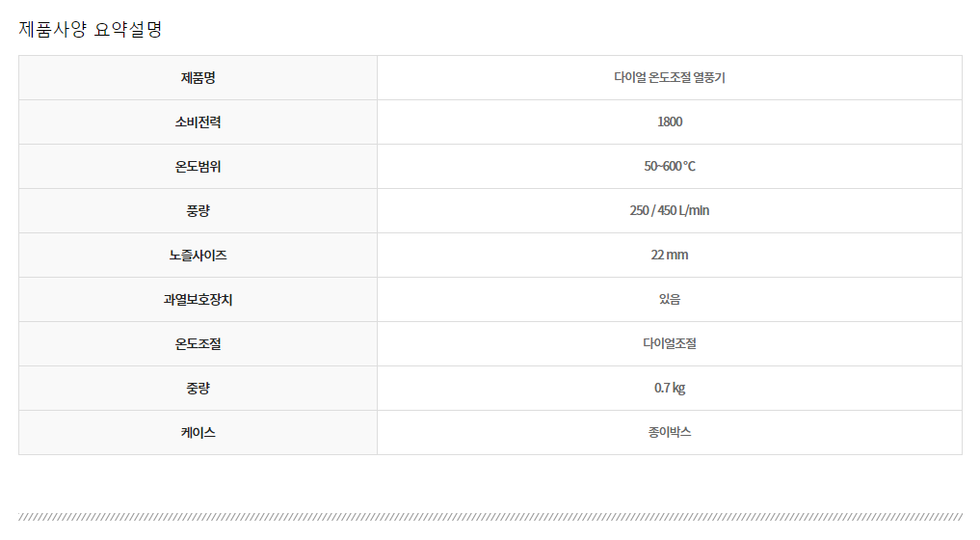Click the 소비전력 row label
Image resolution: width=980 pixels, height=540 pixels.
click(198, 122)
